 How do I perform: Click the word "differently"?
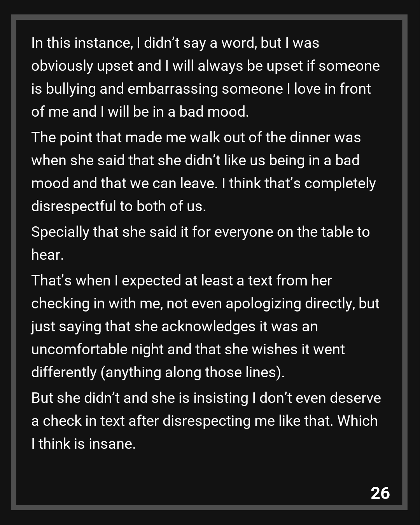(x=64, y=373)
